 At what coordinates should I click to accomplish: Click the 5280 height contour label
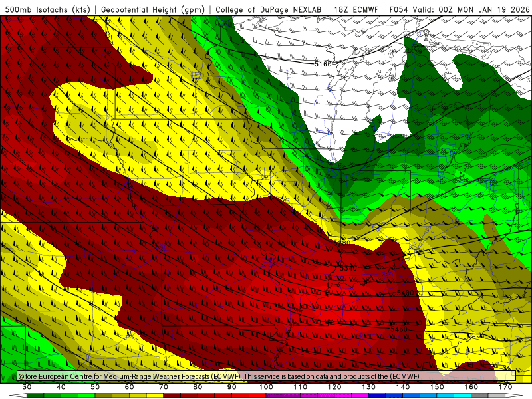342,243
